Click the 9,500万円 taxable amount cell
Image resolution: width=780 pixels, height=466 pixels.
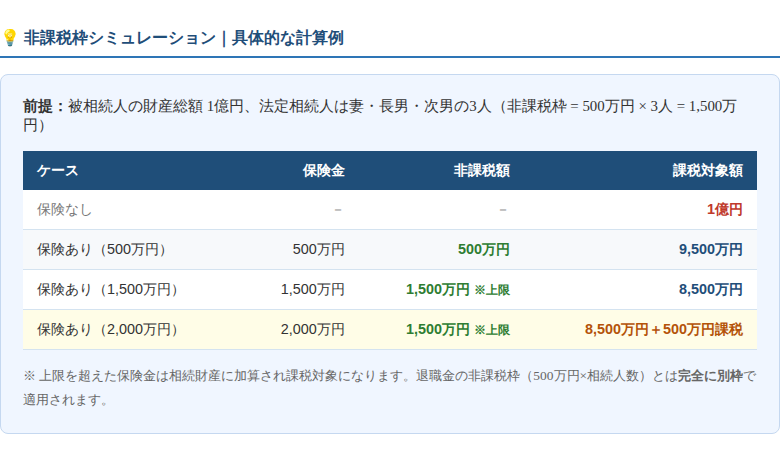click(711, 250)
